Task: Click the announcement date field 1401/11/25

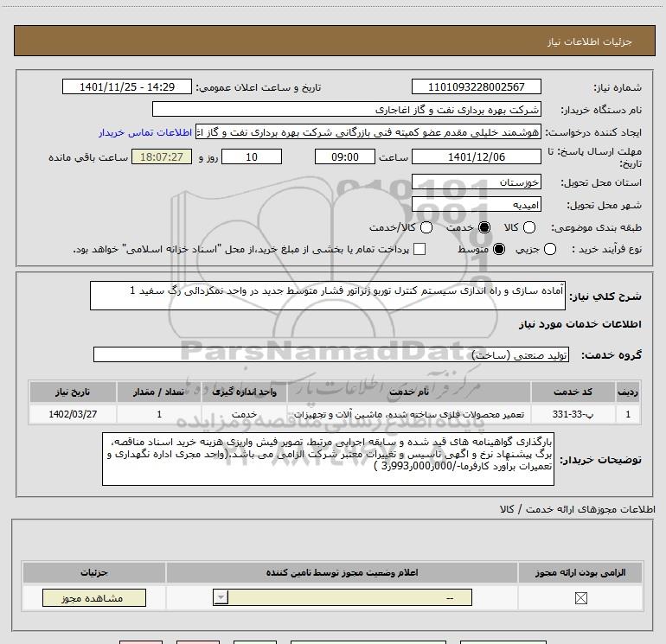Action: tap(127, 86)
